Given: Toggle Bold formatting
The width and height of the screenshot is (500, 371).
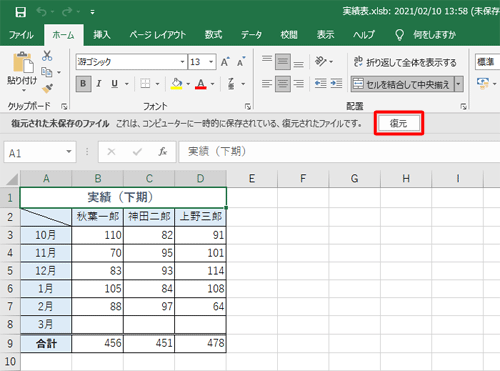Looking at the screenshot, I should pyautogui.click(x=83, y=83).
